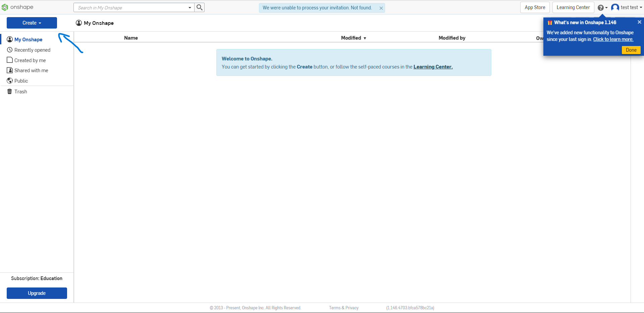Click the Onshape logo
The image size is (644, 313).
[17, 7]
